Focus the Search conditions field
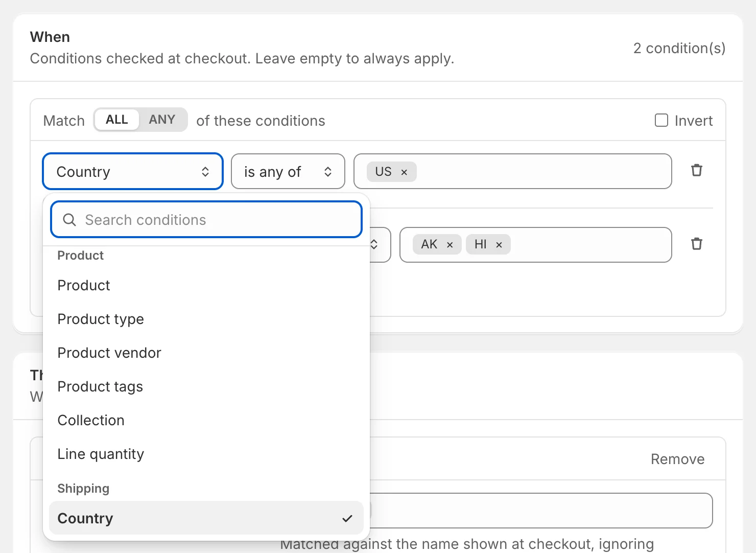 [x=206, y=219]
